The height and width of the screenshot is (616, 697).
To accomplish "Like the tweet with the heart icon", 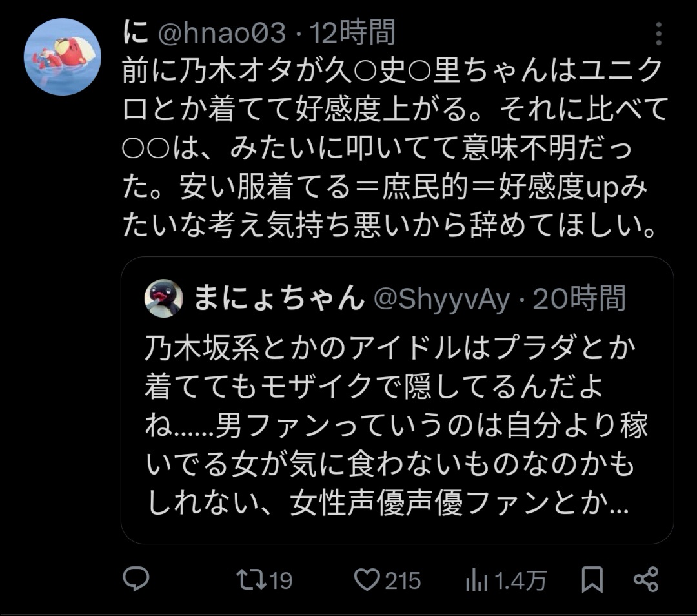I will [x=367, y=580].
